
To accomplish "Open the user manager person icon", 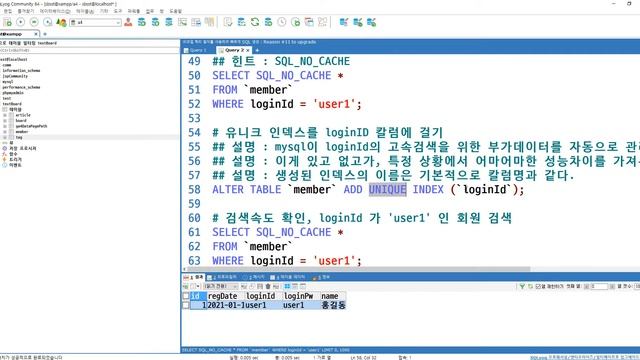I will point(128,22).
